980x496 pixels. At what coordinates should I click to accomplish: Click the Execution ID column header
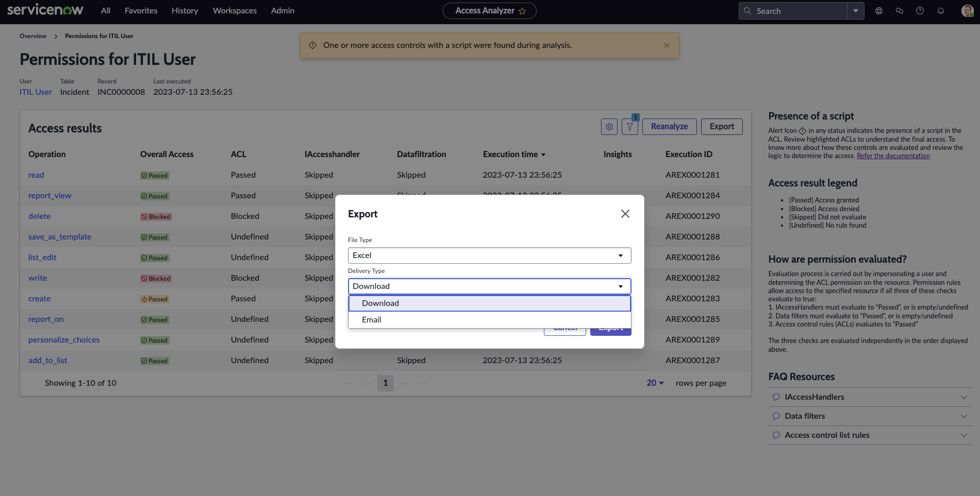coord(689,155)
